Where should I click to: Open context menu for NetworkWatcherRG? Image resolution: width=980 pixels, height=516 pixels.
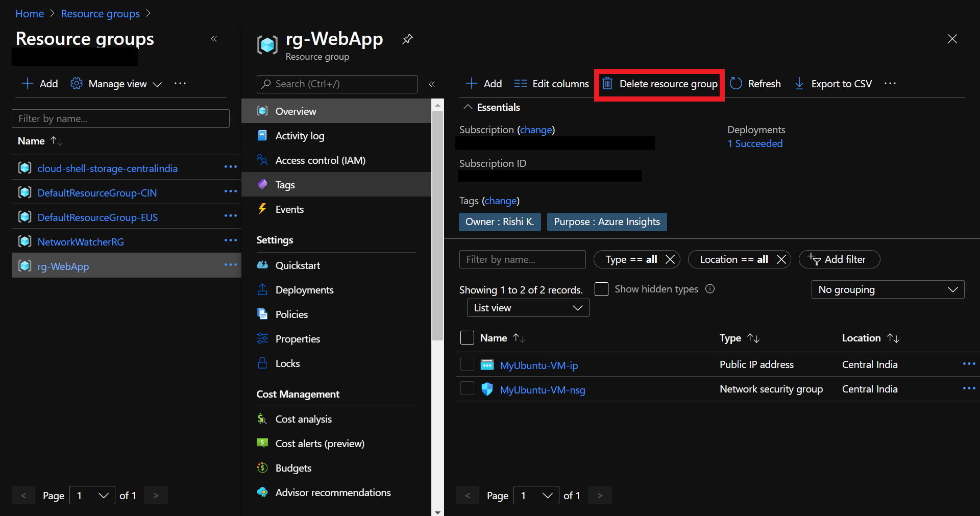tap(230, 240)
